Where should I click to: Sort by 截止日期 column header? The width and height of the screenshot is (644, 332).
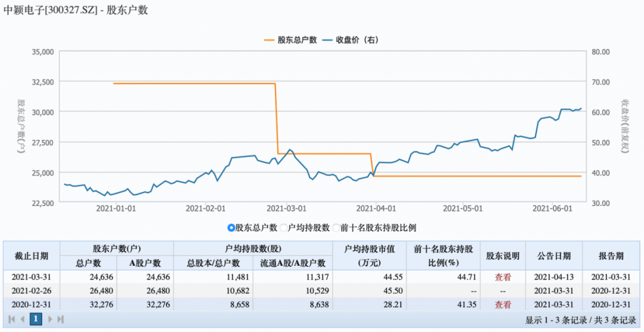coord(31,256)
